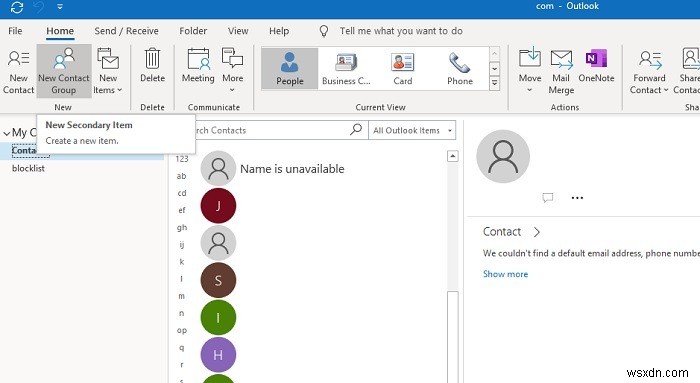Open the File tab
The width and height of the screenshot is (700, 383).
pyautogui.click(x=15, y=31)
